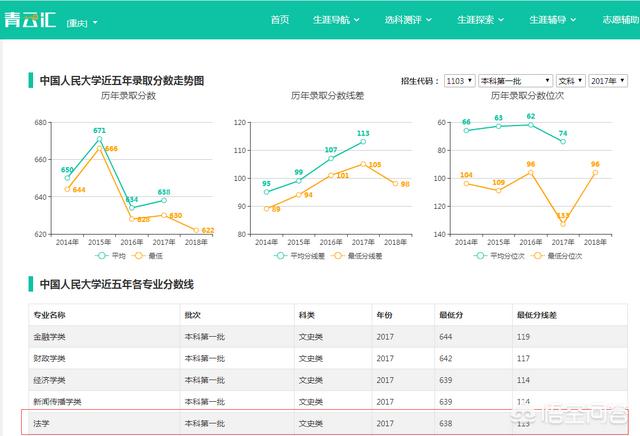Toggle 最低分位次 legend series
The image size is (640, 436).
tap(556, 256)
